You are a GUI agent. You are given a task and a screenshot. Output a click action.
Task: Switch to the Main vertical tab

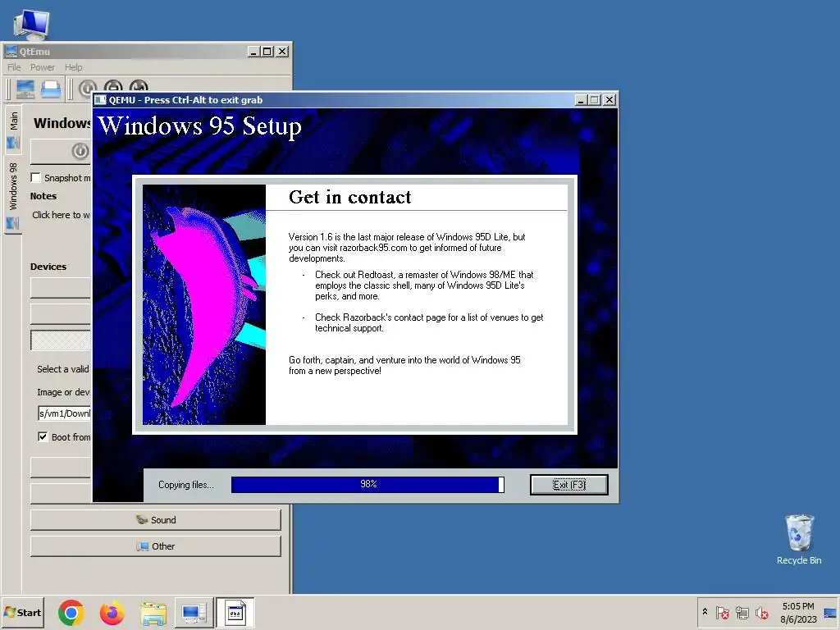pyautogui.click(x=13, y=129)
